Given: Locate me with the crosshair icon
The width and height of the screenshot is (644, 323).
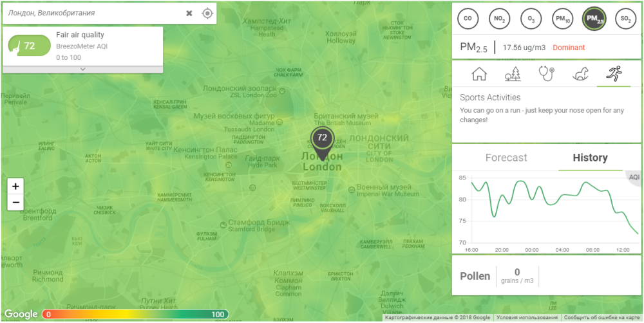Looking at the screenshot, I should click(207, 13).
